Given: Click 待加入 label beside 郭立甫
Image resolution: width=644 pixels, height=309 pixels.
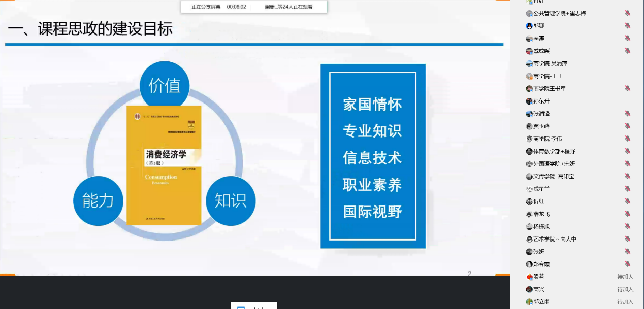Looking at the screenshot, I should point(625,302).
